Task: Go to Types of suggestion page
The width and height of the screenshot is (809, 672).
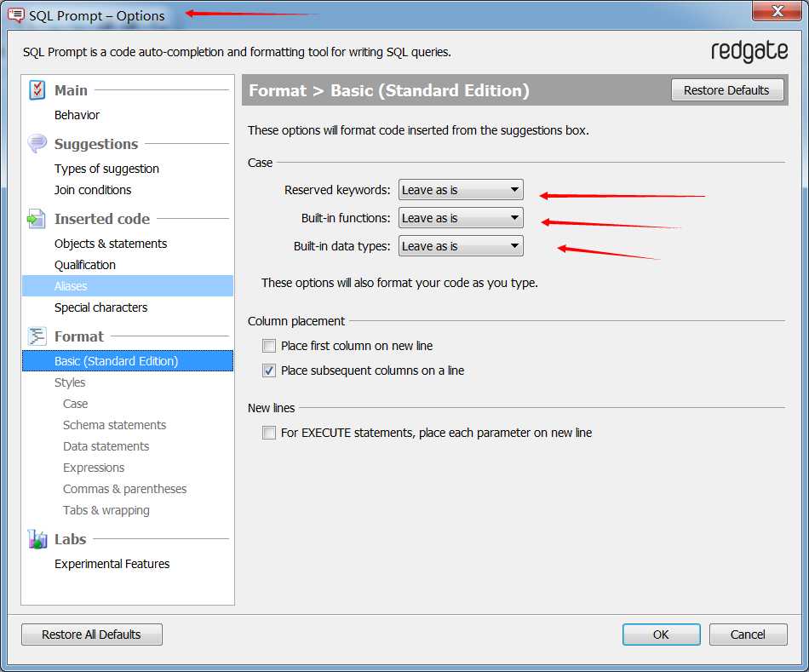Action: 106,169
